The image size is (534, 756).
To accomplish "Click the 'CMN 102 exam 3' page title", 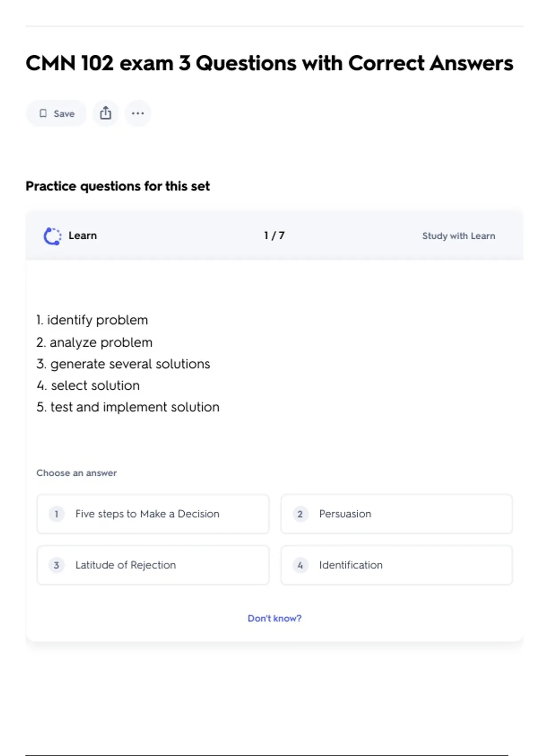I will pyautogui.click(x=269, y=63).
